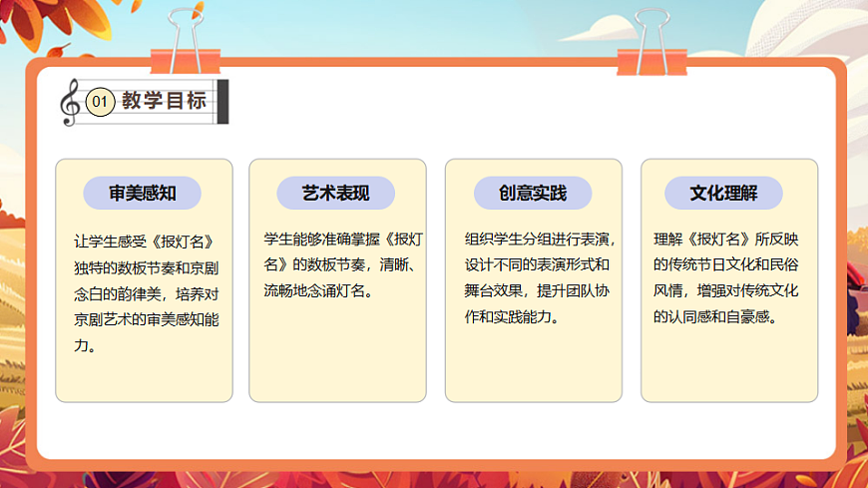Select the paragraph beginning 理解《报灯名》所反映
Viewport: 868px width, 488px height.
725,277
